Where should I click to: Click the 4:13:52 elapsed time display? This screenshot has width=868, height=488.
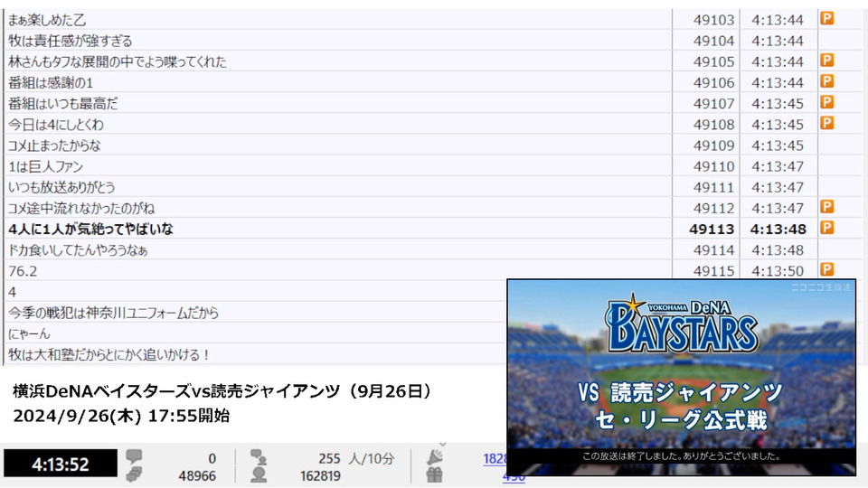pyautogui.click(x=61, y=464)
